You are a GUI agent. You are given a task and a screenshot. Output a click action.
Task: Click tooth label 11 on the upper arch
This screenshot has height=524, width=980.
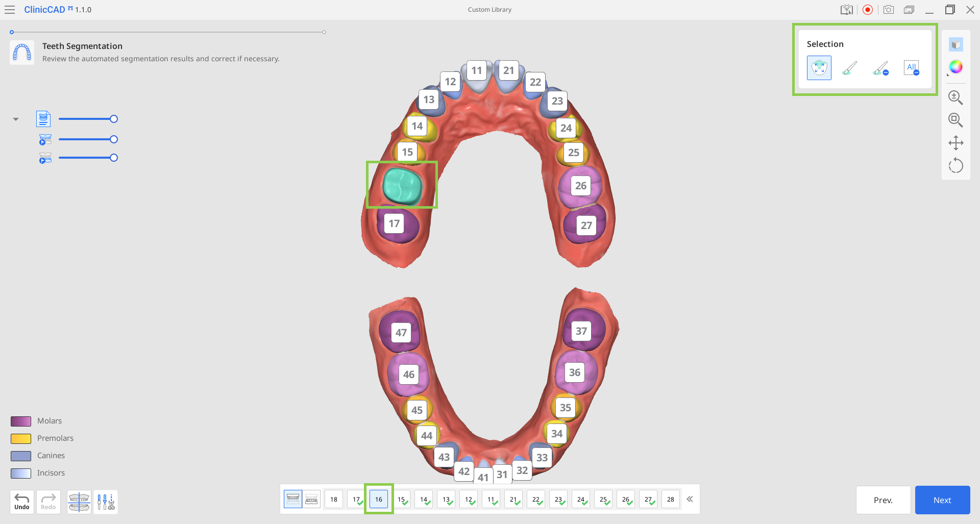(x=477, y=70)
